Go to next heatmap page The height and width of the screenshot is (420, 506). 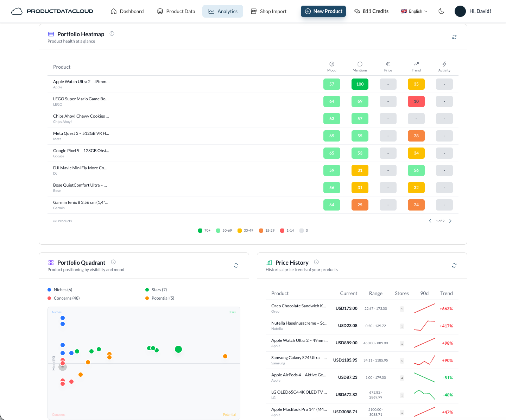coord(450,221)
